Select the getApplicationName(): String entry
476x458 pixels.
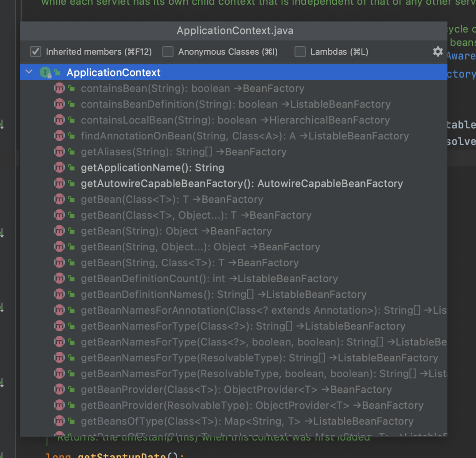point(152,168)
